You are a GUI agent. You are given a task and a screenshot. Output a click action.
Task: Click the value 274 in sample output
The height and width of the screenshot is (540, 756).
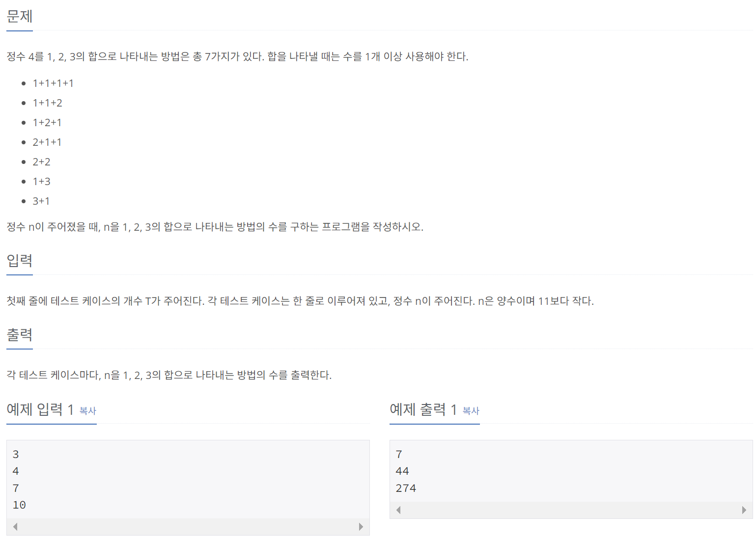(406, 488)
